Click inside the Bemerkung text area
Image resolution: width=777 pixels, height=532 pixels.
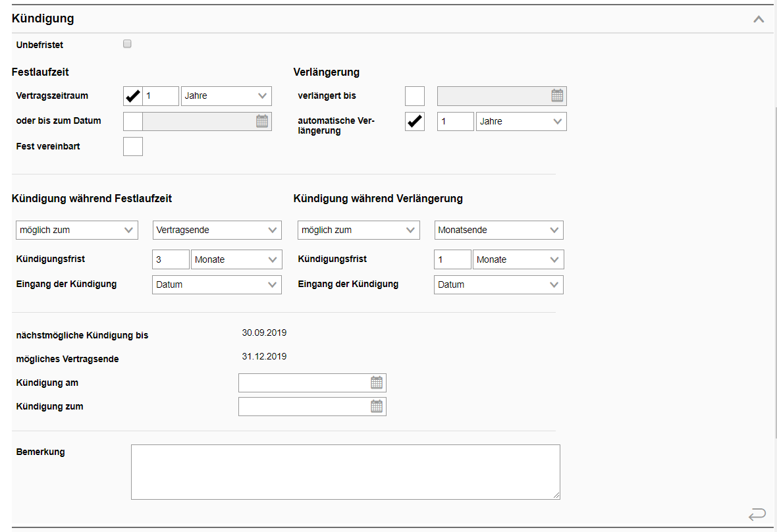[346, 471]
